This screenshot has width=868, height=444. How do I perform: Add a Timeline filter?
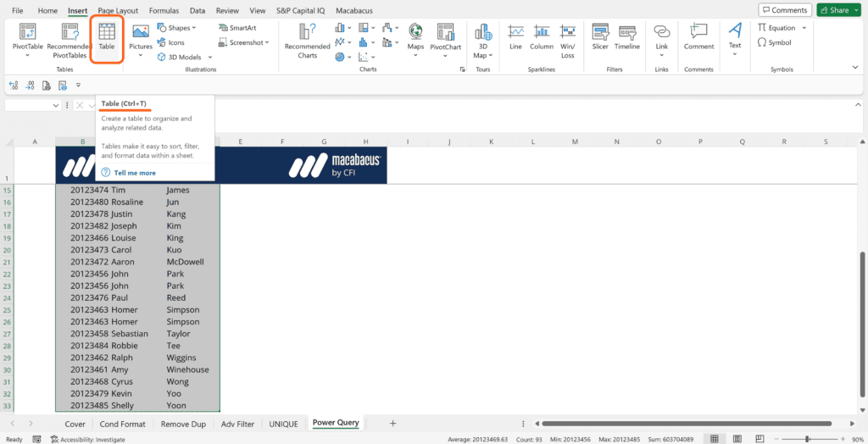click(x=627, y=36)
